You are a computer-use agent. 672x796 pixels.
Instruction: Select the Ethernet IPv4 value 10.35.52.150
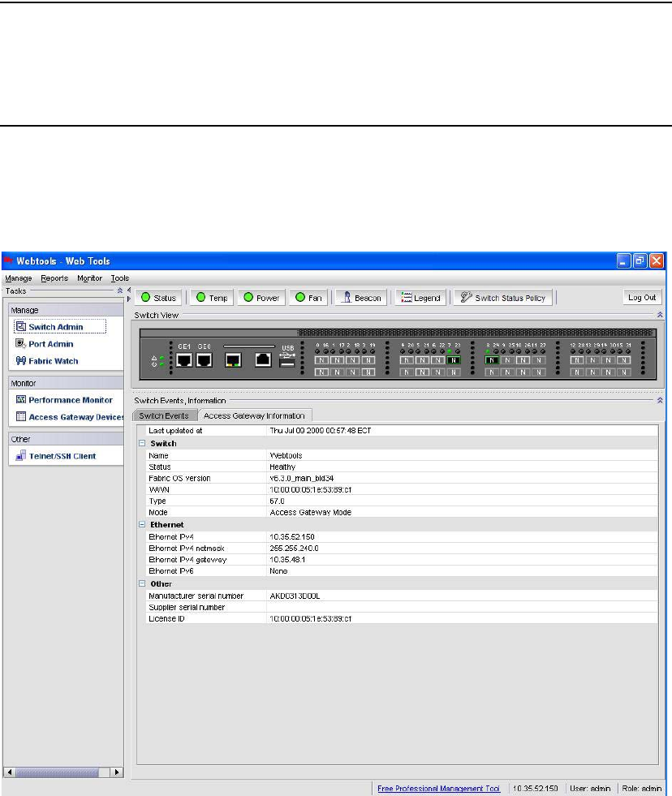click(x=292, y=536)
